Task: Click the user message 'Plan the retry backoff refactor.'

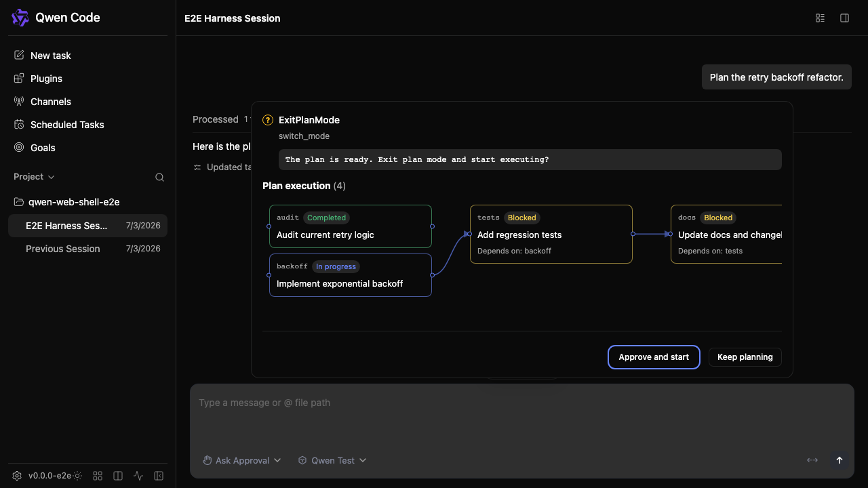Action: click(x=776, y=77)
